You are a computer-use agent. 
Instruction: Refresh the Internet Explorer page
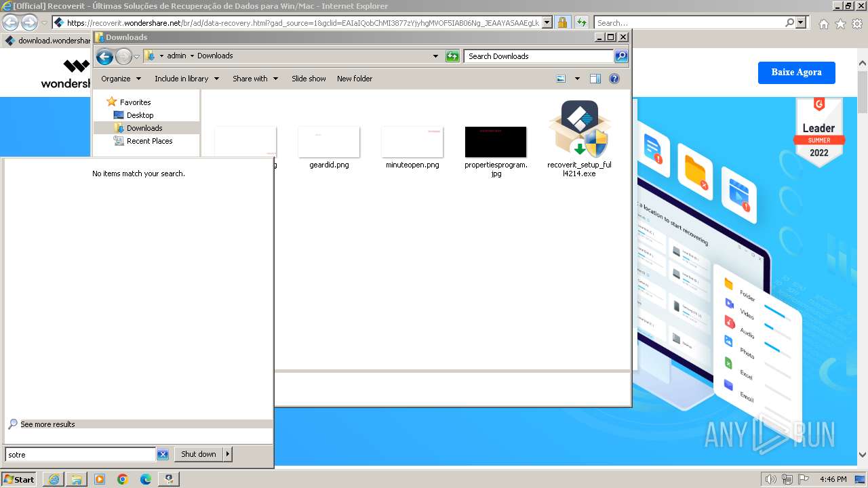tap(582, 22)
